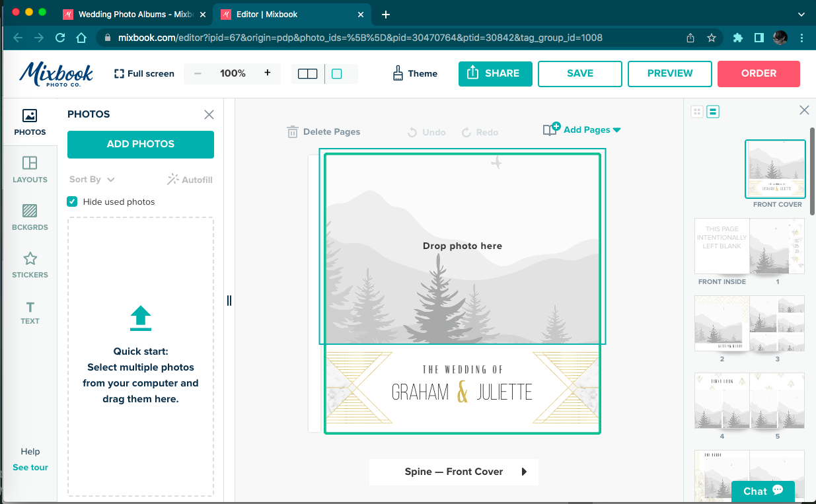Toggle Full screen mode
This screenshot has height=504, width=816.
click(x=143, y=73)
